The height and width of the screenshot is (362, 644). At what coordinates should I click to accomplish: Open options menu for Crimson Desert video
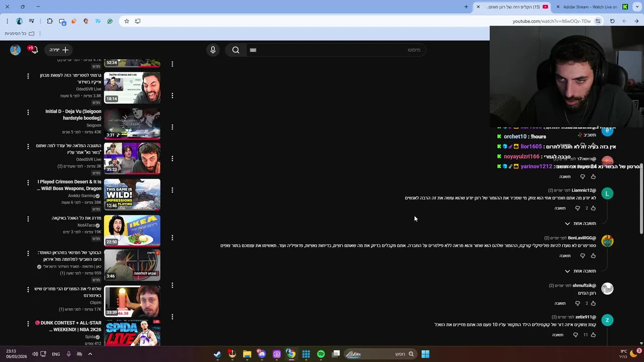(28, 183)
